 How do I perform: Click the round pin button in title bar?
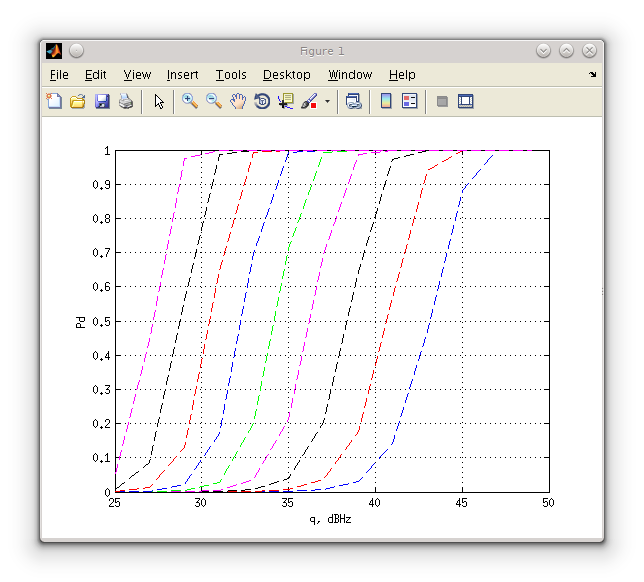pyautogui.click(x=76, y=51)
